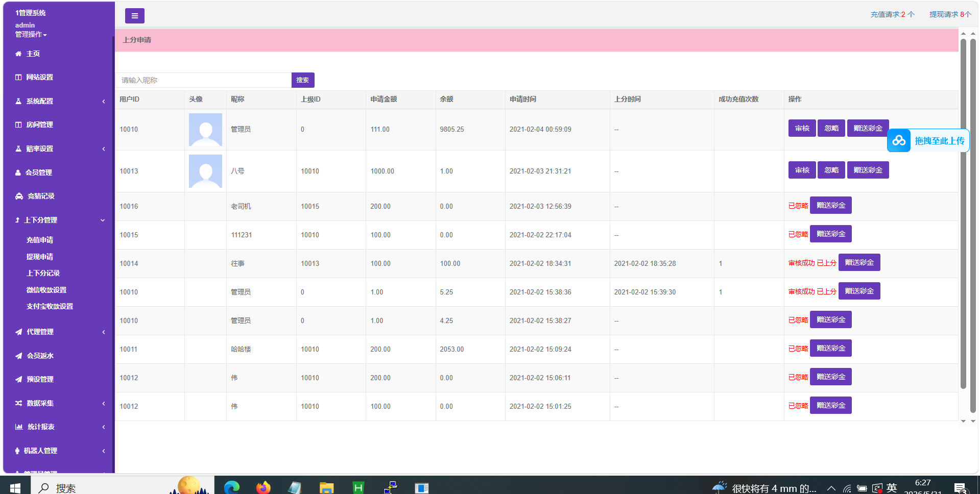Show hidden tray icons chevron
980x494 pixels.
pyautogui.click(x=831, y=488)
